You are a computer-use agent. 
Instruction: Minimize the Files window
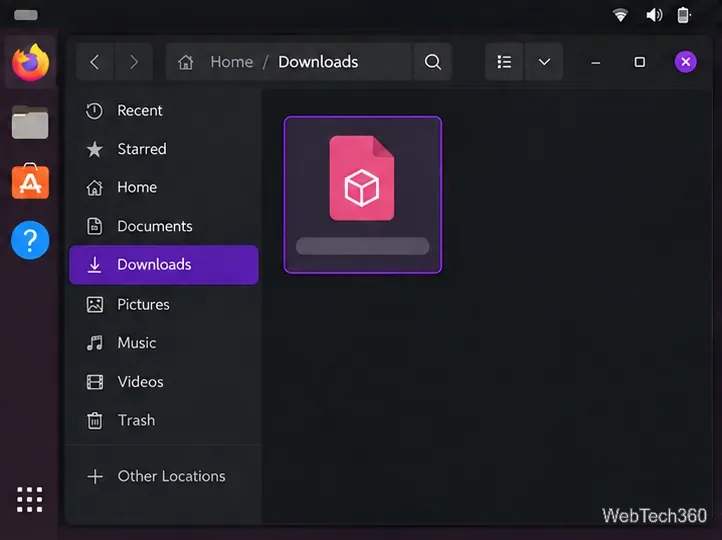[595, 62]
